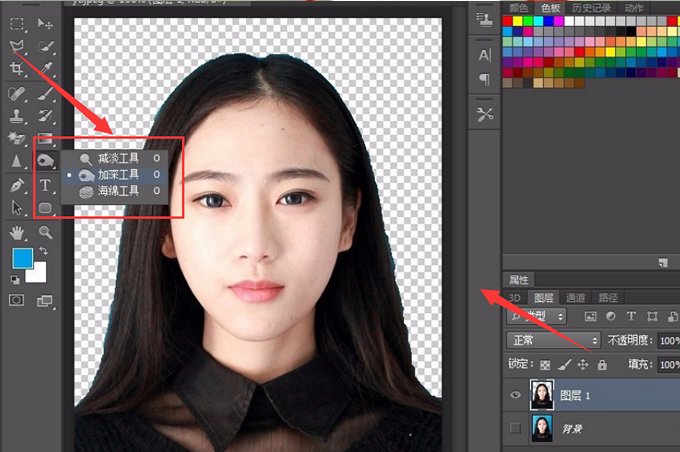
Task: Click the 填充 value field
Action: tap(668, 364)
